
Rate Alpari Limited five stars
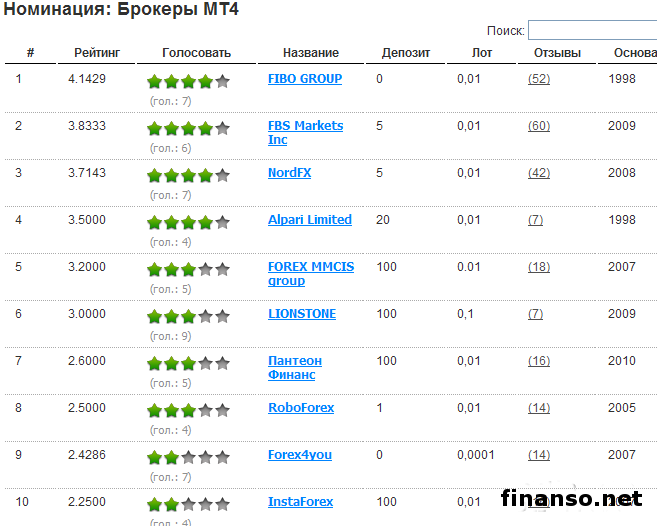[x=222, y=222]
